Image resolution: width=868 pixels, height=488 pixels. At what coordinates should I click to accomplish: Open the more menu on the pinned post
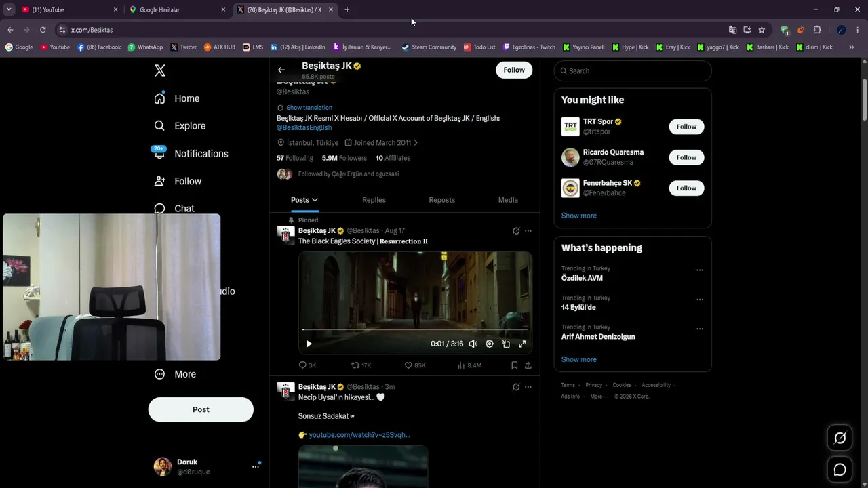point(528,231)
